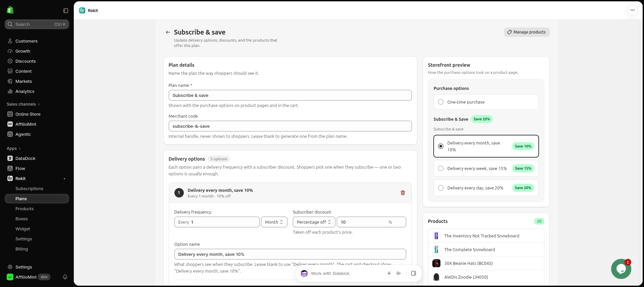Open the Plans submenu item
The width and height of the screenshot is (644, 287).
tap(37, 198)
